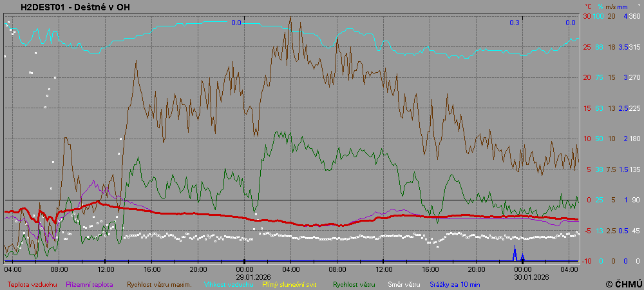This screenshot has width=644, height=290.
Task: Click the blue 0.3 precipitation value label
Action: click(x=515, y=23)
